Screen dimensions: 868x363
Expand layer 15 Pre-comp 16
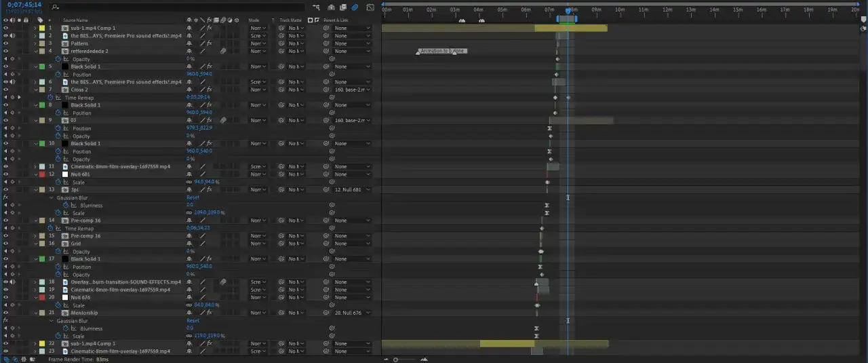35,236
